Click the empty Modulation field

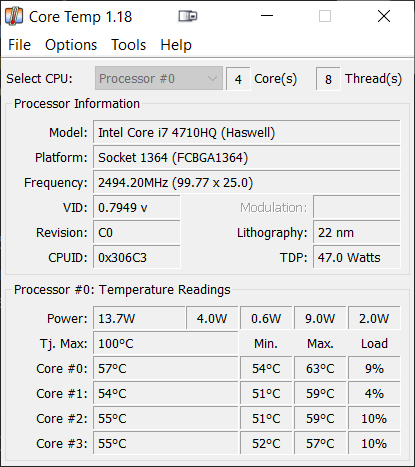[x=357, y=208]
